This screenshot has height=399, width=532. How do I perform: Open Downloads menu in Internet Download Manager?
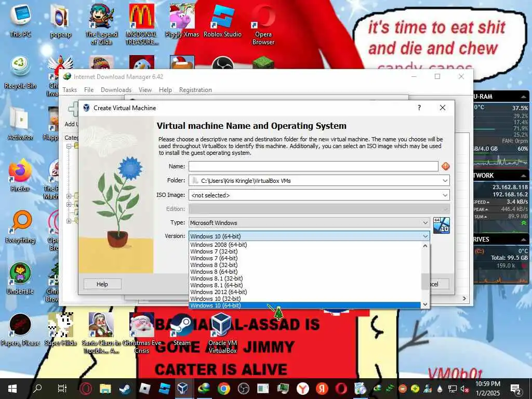pos(116,90)
